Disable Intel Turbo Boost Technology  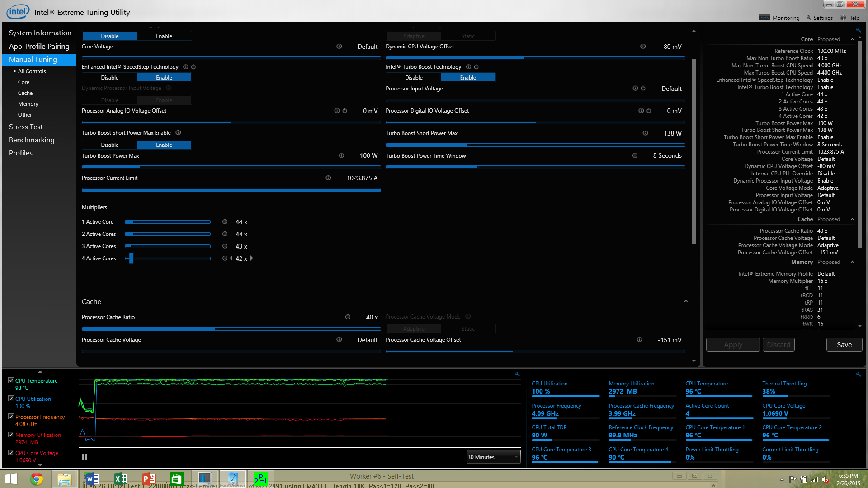pos(414,78)
